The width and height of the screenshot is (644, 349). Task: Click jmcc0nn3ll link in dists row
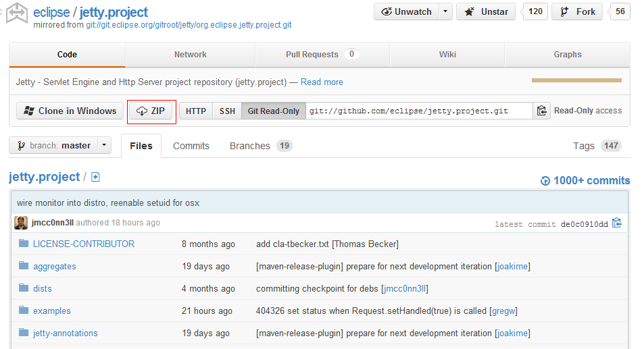405,289
